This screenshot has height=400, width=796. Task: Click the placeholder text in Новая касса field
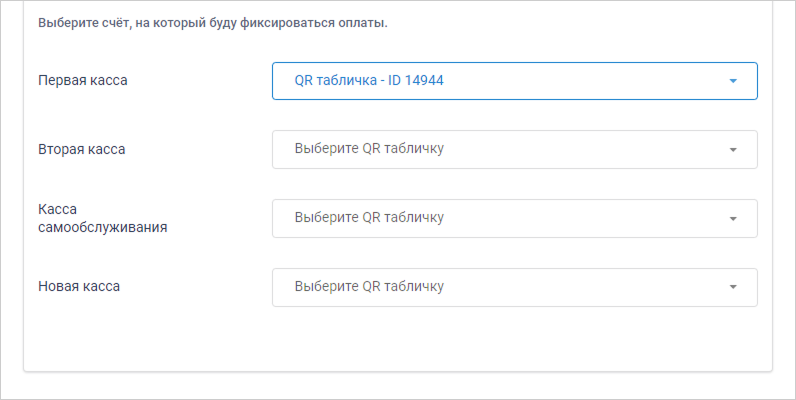tap(369, 287)
